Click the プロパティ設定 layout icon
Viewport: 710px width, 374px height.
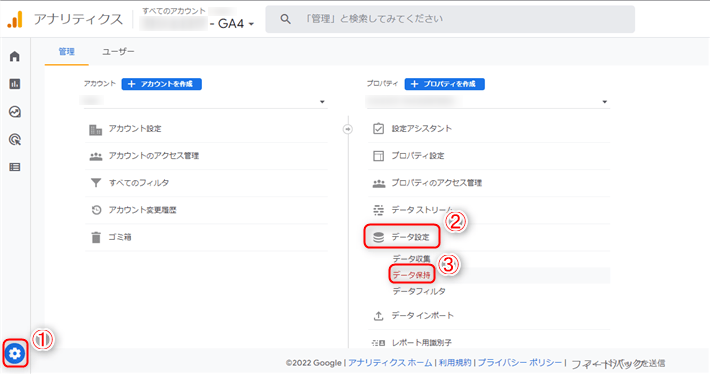coord(379,156)
